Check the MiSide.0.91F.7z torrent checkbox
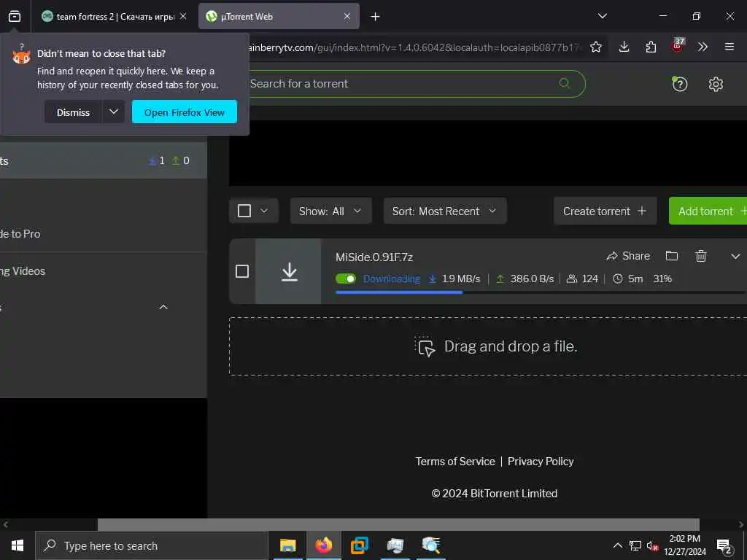This screenshot has height=560, width=747. point(242,271)
